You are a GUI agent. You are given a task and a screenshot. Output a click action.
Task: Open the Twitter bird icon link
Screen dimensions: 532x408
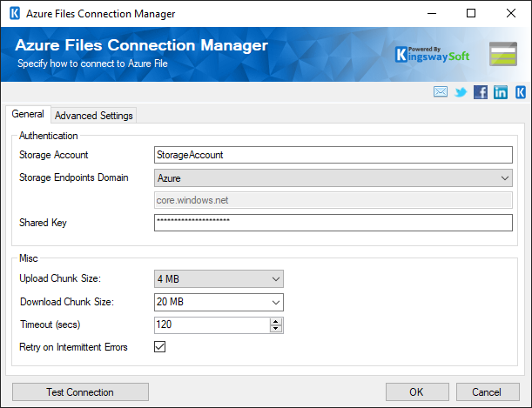pos(461,92)
